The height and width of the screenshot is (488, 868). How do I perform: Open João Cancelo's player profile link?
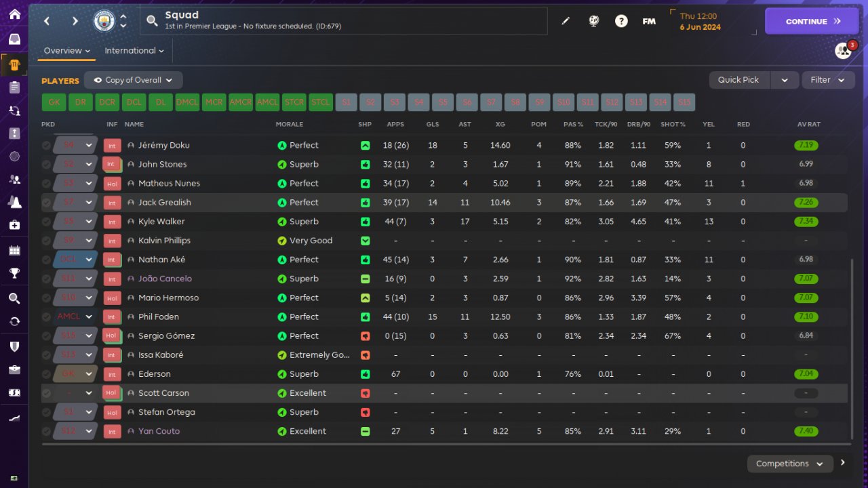[165, 279]
